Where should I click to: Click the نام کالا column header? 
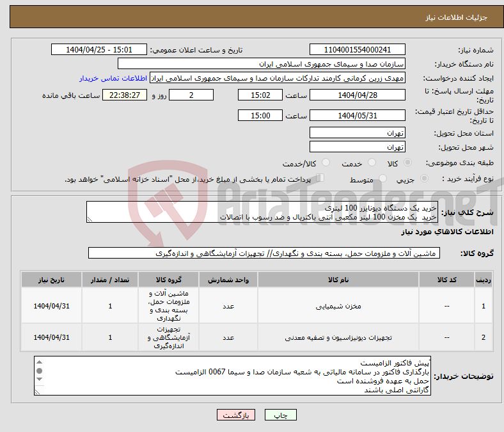(338, 280)
